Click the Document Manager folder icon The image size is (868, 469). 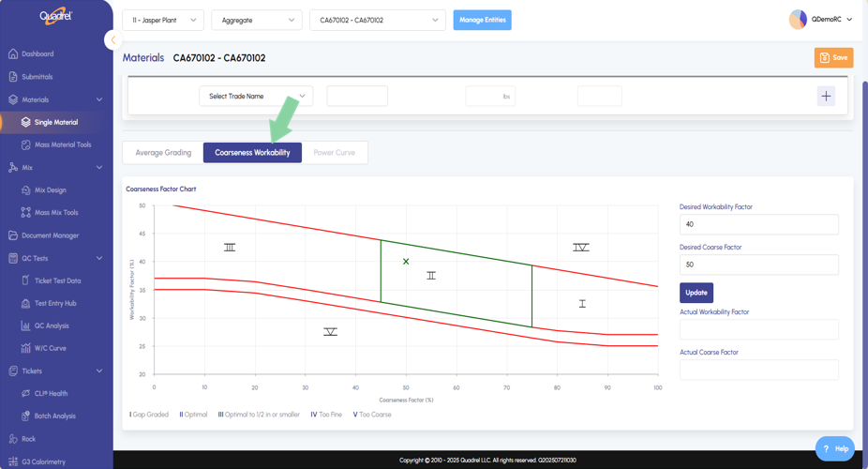13,235
